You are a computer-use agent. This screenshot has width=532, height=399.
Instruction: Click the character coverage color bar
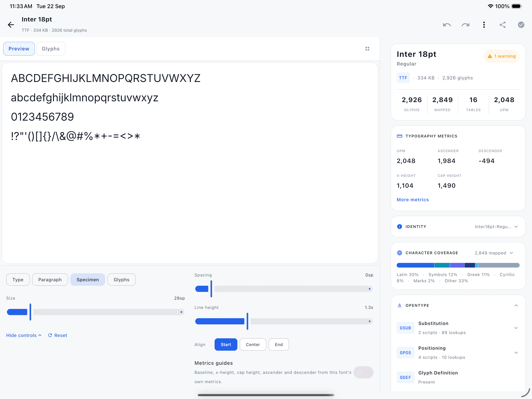[x=458, y=265]
